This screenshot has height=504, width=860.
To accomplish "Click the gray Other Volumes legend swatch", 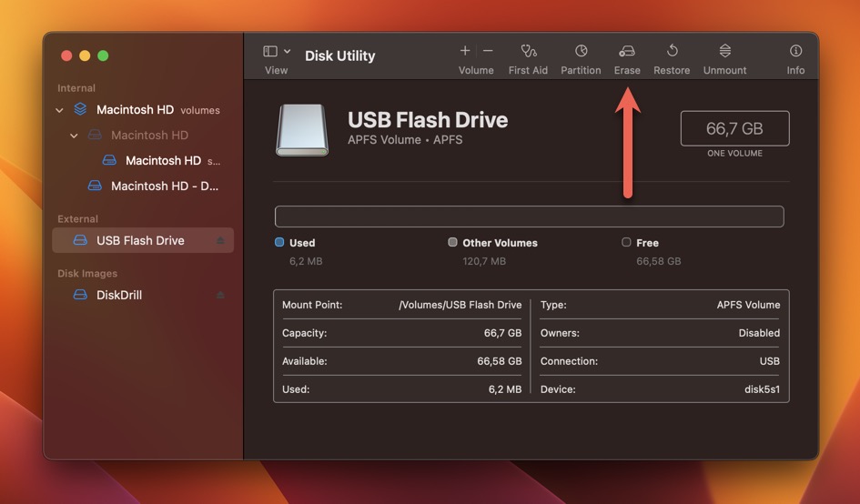I will click(x=452, y=242).
